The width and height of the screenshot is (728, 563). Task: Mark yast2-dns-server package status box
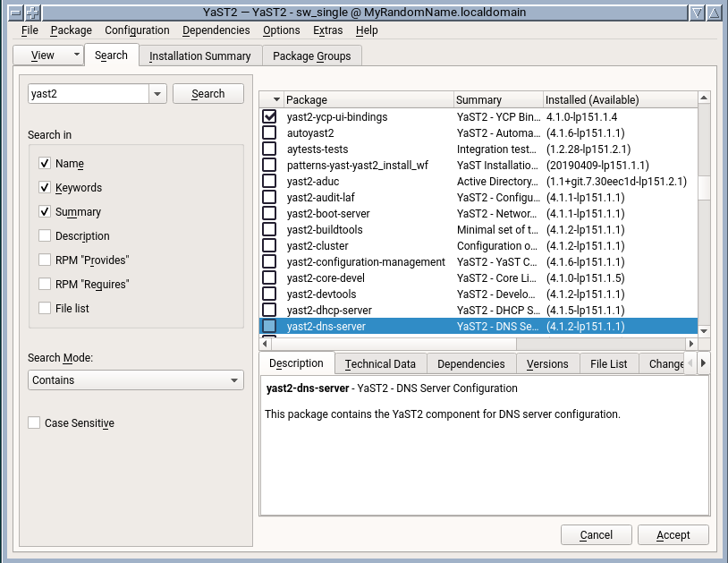[269, 326]
